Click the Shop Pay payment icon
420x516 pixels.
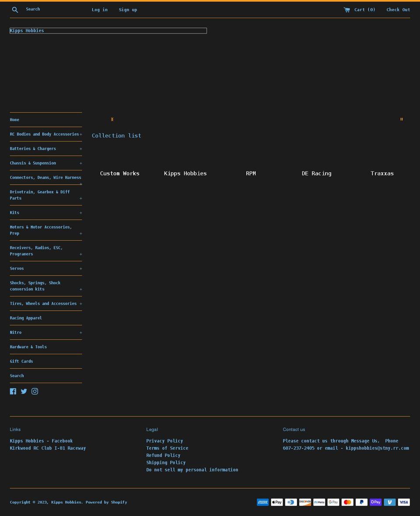click(376, 502)
